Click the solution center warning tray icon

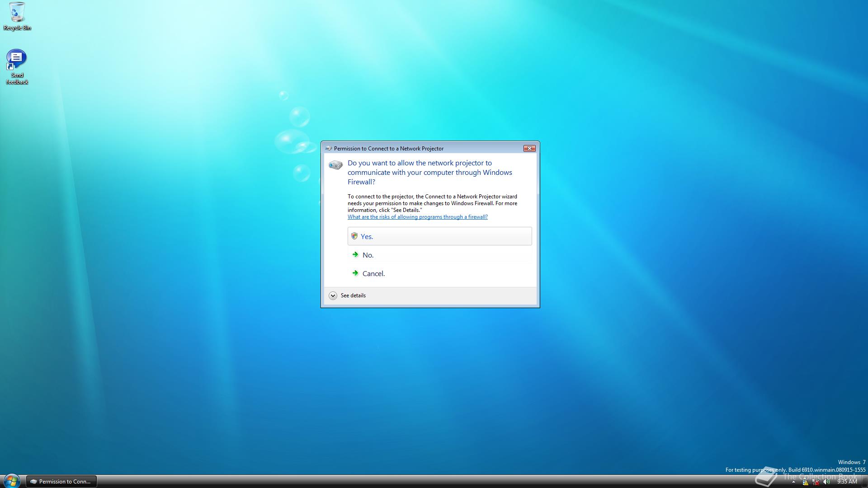[805, 482]
